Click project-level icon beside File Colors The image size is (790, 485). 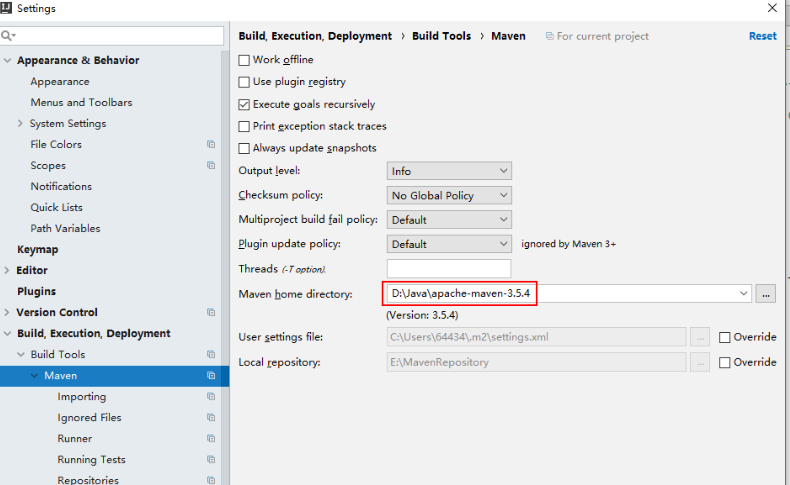[211, 145]
